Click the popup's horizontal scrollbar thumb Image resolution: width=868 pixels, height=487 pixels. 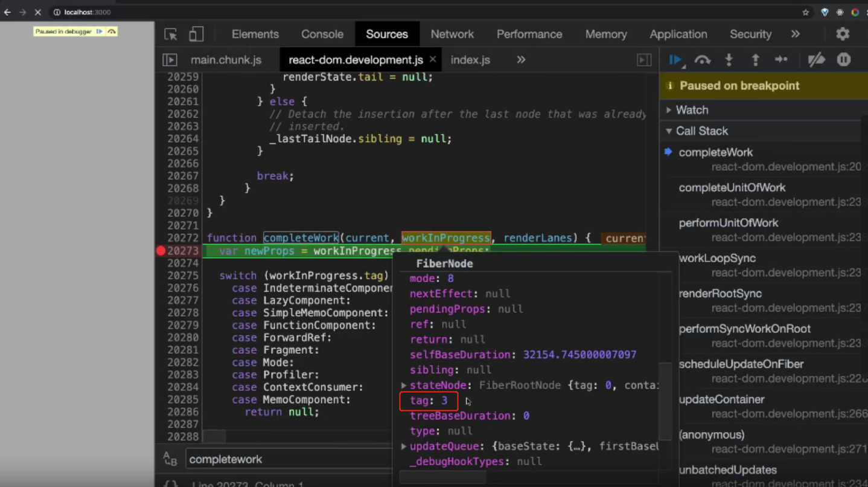click(x=442, y=478)
